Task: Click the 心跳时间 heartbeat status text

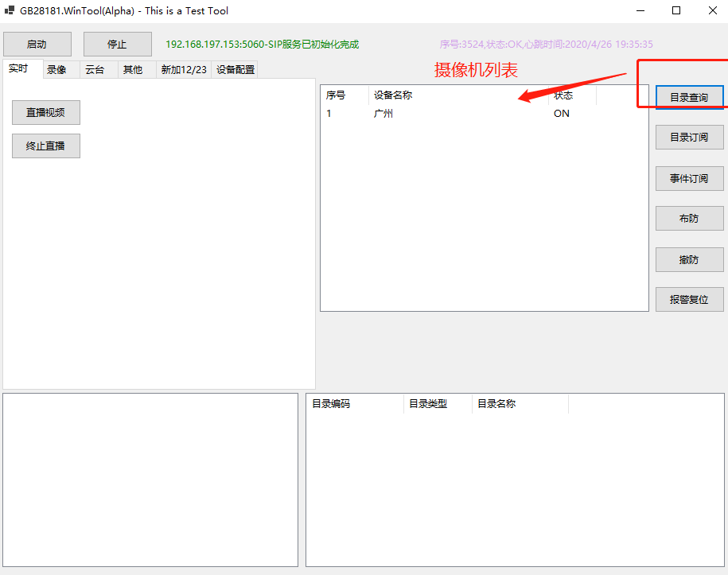Action: coord(546,44)
